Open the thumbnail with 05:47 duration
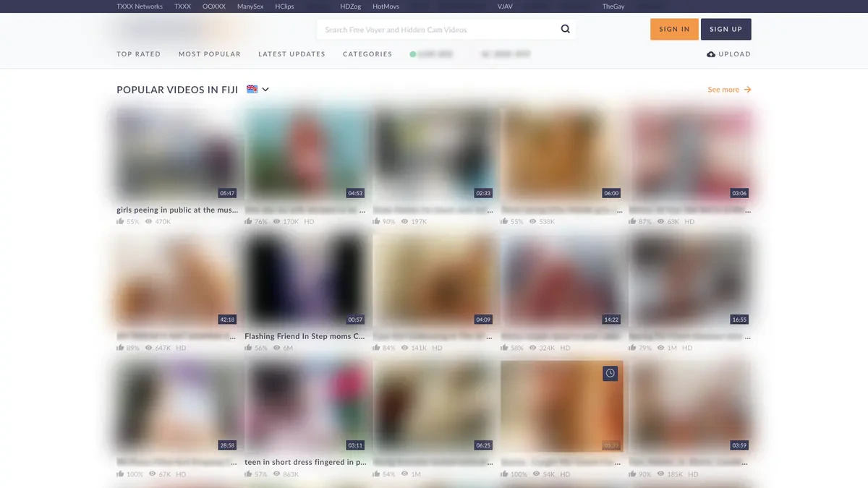This screenshot has width=868, height=488. [178, 154]
